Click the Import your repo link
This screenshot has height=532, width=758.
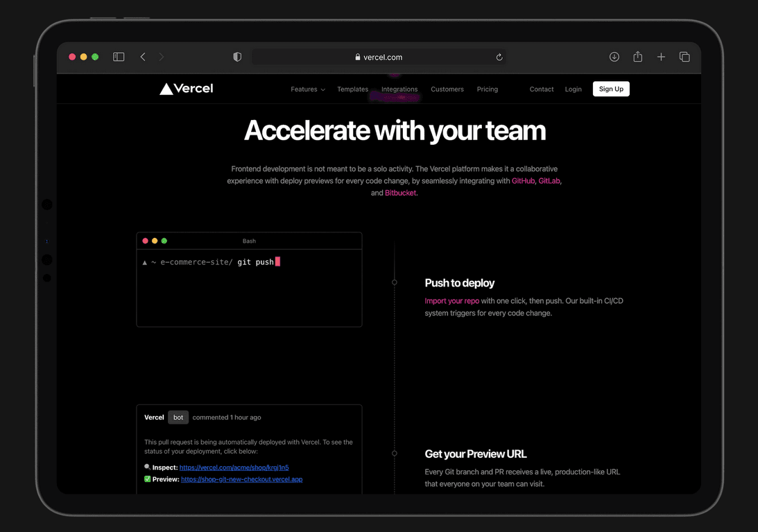[451, 301]
